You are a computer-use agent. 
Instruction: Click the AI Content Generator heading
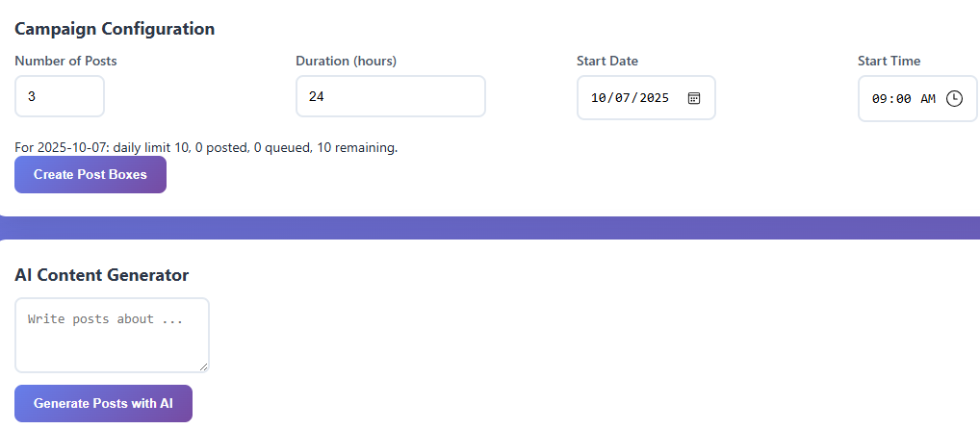coord(101,275)
